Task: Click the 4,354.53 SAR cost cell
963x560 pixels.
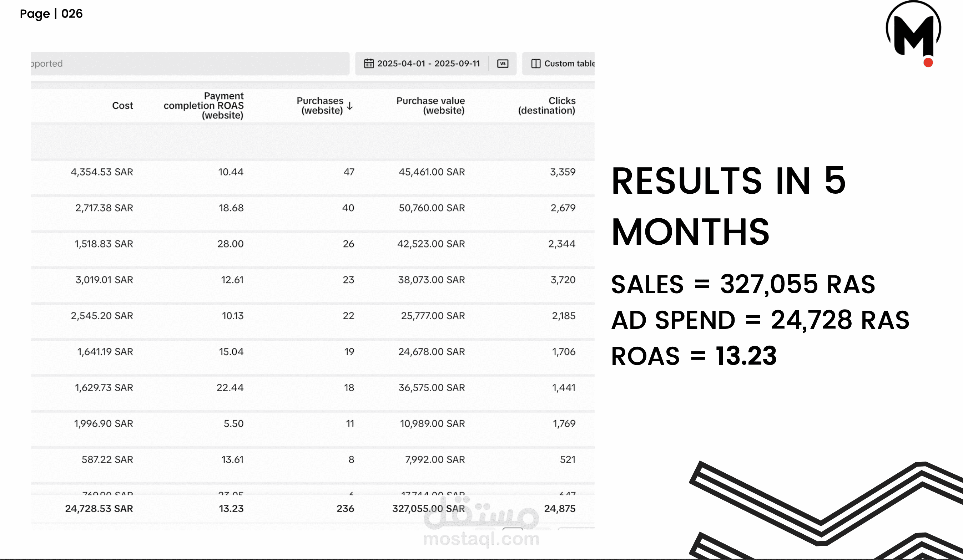Action: click(102, 172)
